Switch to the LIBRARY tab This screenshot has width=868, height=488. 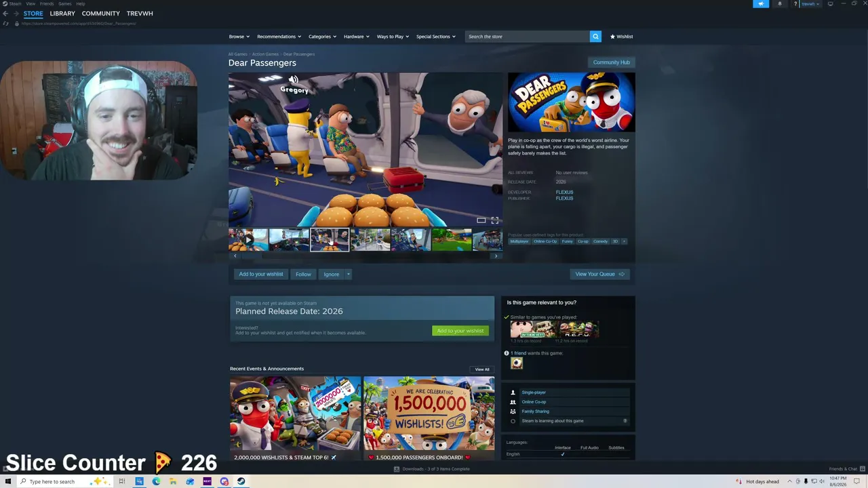62,14
